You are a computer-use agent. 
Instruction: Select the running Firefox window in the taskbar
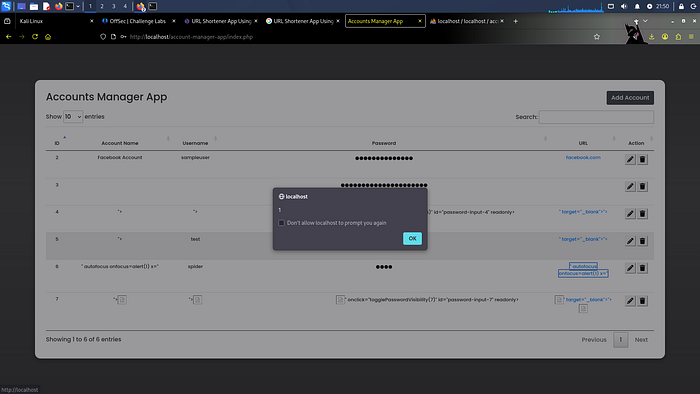(141, 6)
